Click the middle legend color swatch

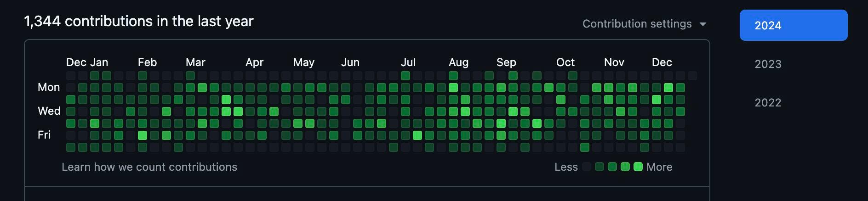coord(612,167)
